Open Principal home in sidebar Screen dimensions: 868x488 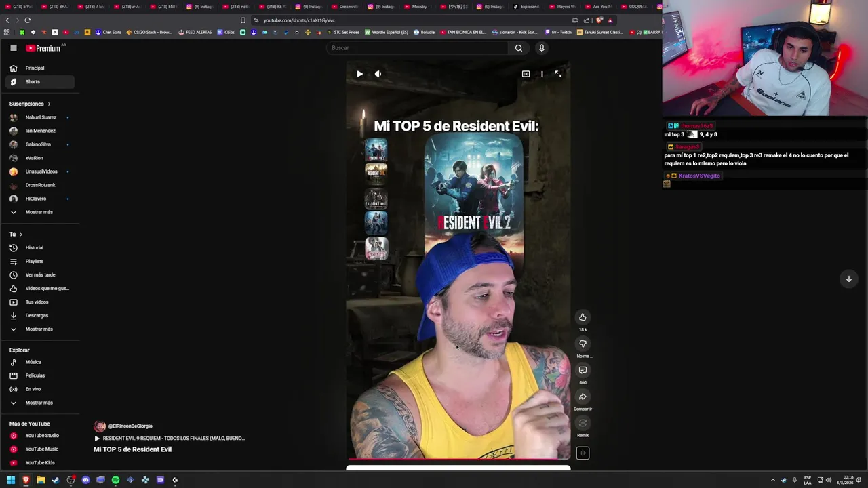tap(40, 68)
